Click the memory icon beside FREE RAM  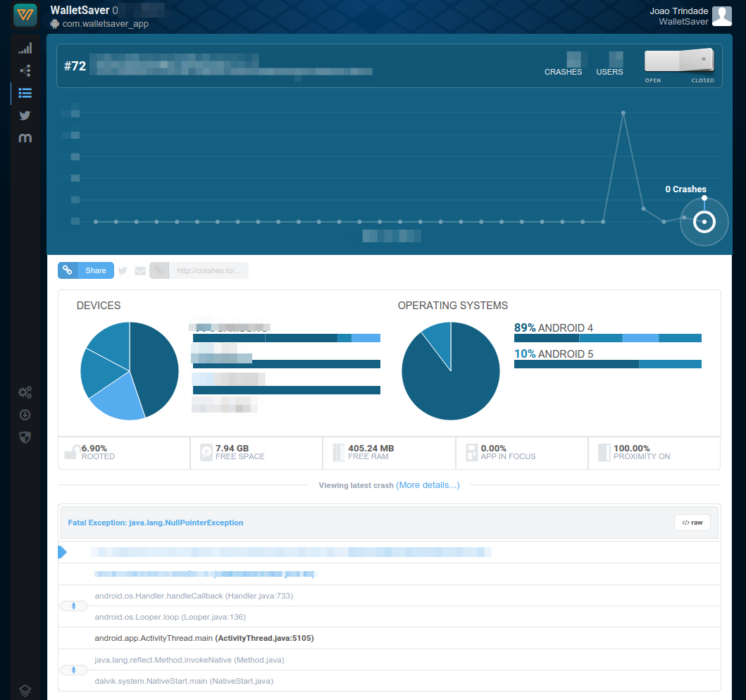[x=339, y=452]
